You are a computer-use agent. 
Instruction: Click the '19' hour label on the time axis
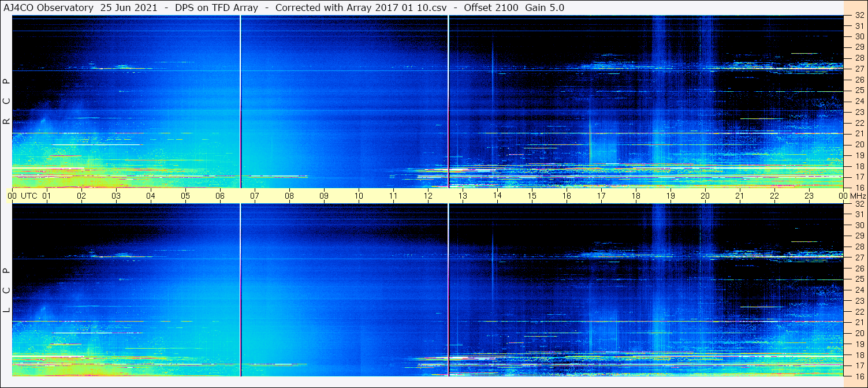[670, 196]
